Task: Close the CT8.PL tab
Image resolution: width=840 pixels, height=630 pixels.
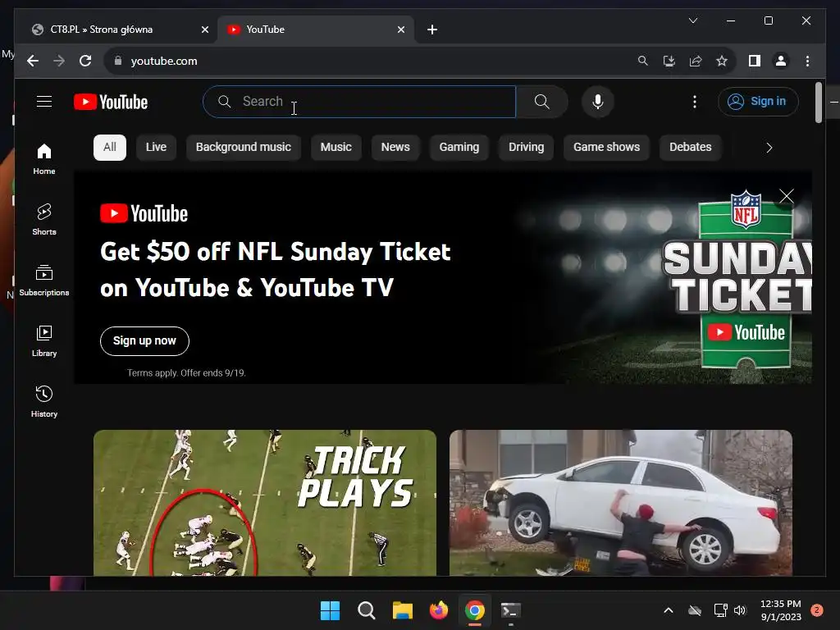Action: pos(204,30)
